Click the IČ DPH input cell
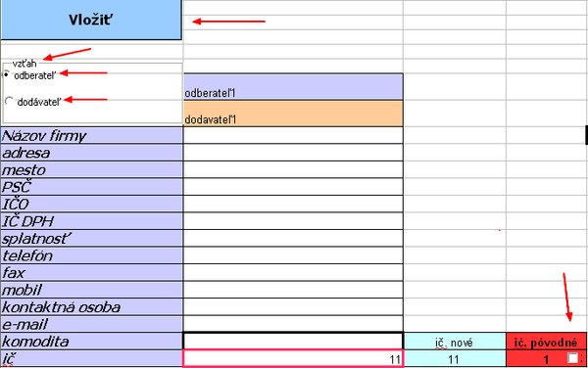The height and width of the screenshot is (368, 588). pos(293,221)
